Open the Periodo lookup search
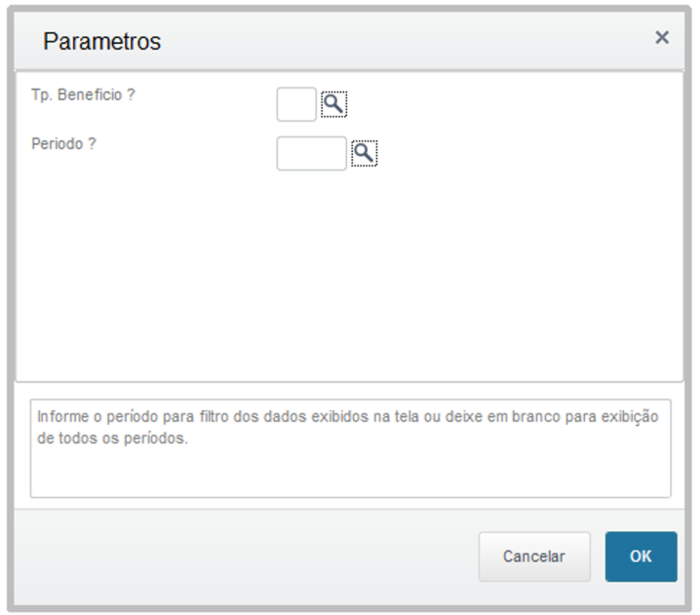 (364, 153)
